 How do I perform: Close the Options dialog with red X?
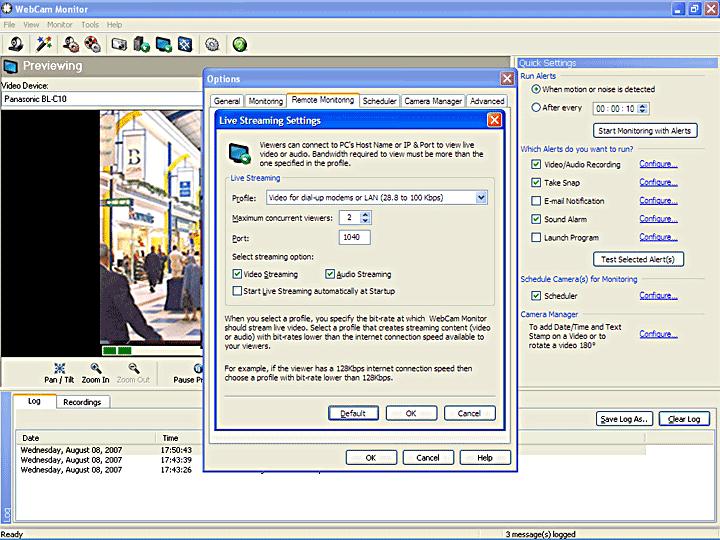point(507,79)
